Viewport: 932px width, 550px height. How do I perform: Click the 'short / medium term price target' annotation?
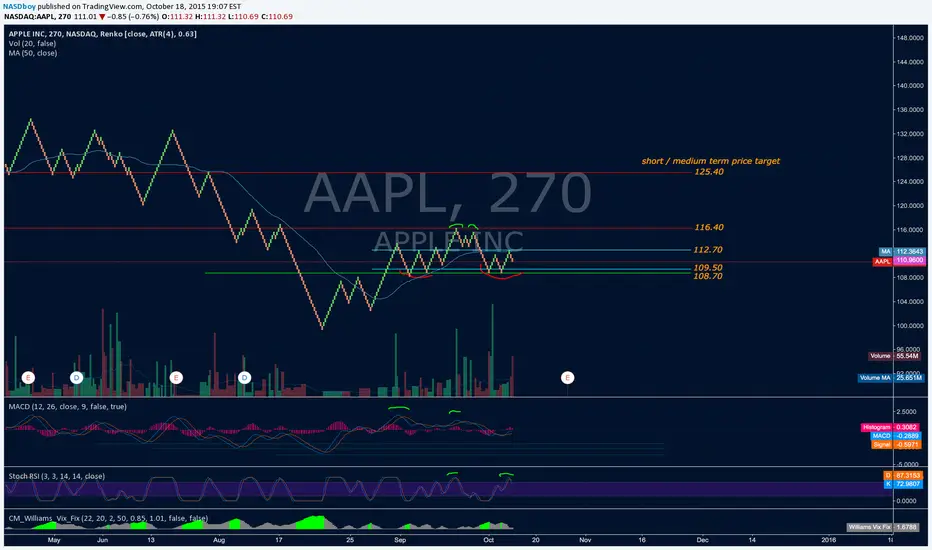pyautogui.click(x=710, y=161)
